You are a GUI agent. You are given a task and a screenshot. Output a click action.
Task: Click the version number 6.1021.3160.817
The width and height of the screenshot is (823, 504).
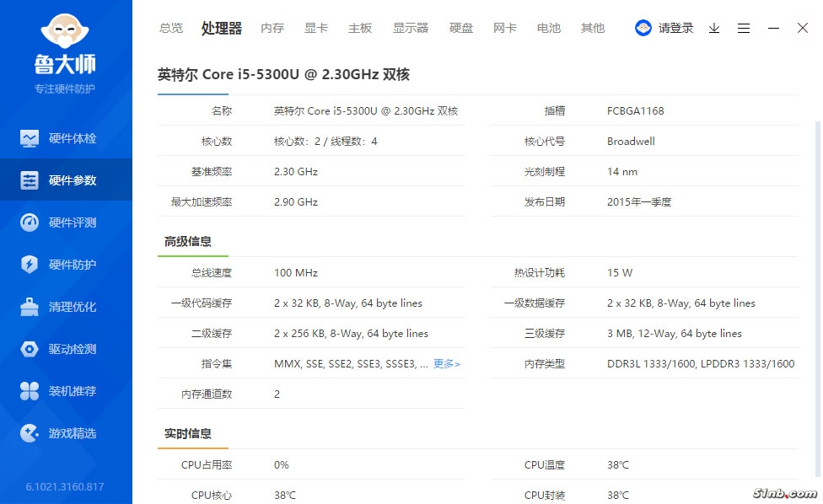pyautogui.click(x=65, y=486)
